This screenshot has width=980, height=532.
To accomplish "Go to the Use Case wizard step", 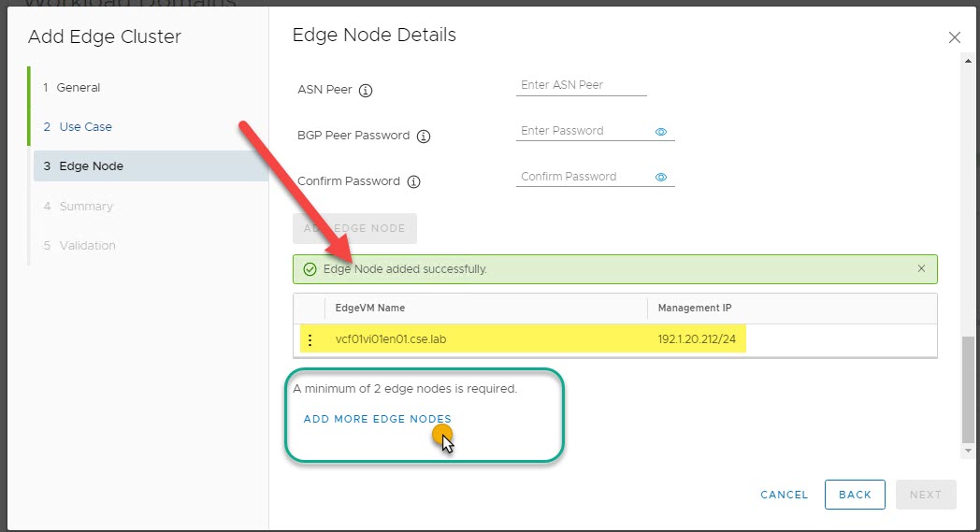I will (85, 126).
